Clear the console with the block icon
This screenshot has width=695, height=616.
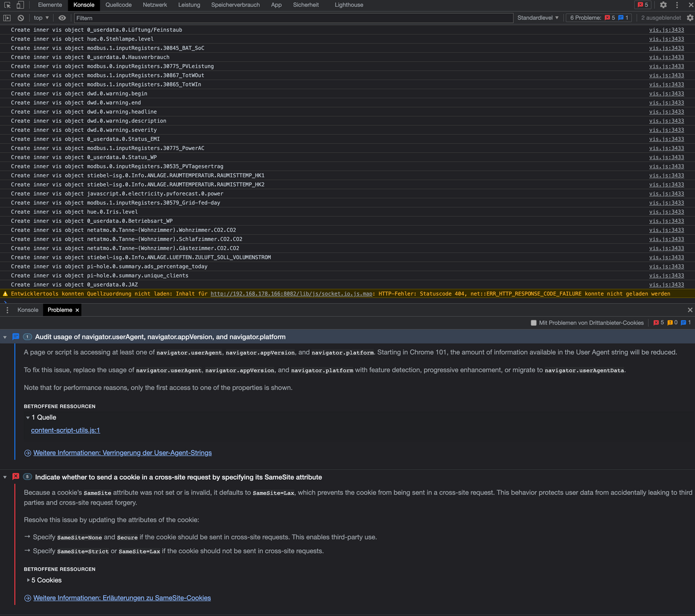click(21, 18)
